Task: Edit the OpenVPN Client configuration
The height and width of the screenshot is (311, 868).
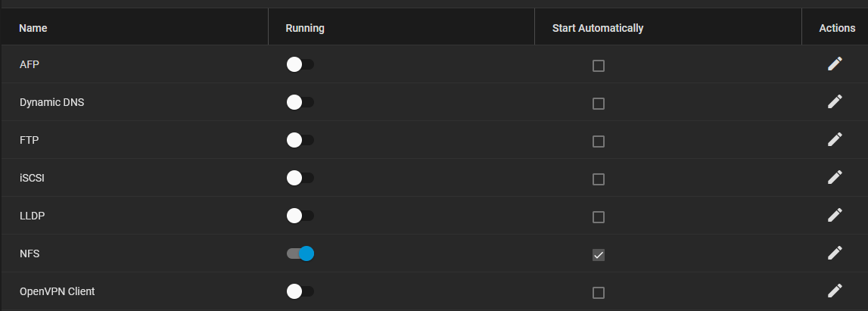Action: (835, 291)
